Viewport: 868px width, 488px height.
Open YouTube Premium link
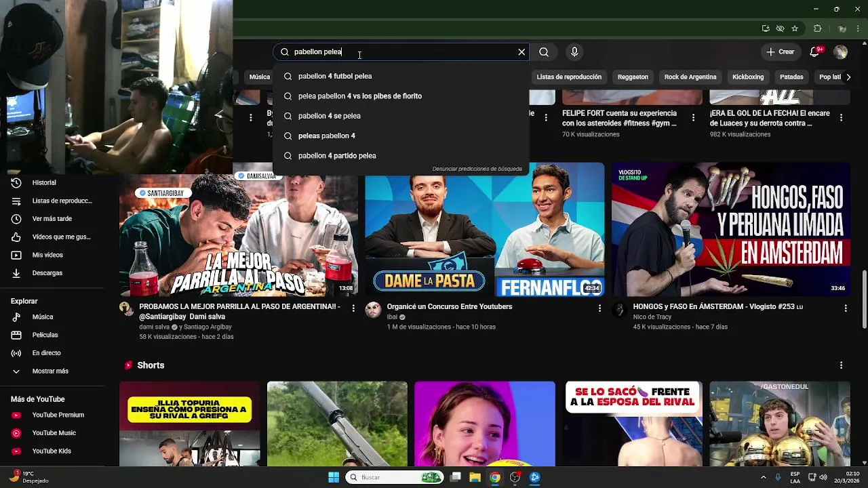pyautogui.click(x=52, y=415)
